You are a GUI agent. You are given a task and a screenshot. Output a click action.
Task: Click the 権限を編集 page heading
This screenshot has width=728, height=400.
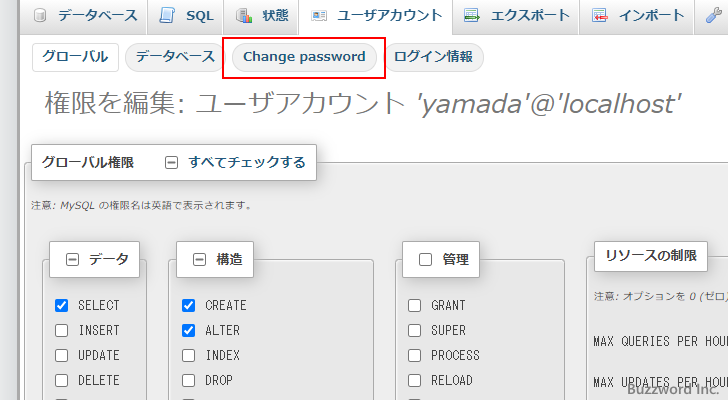[363, 103]
